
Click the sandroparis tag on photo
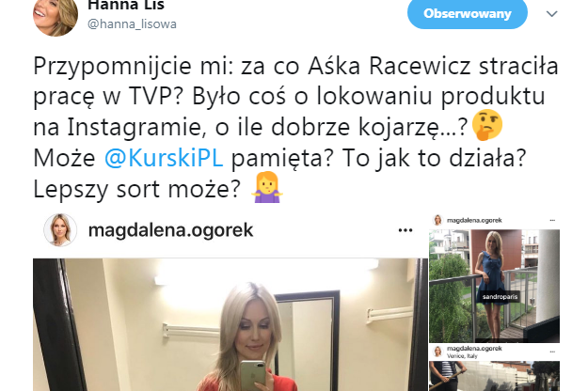click(x=500, y=297)
